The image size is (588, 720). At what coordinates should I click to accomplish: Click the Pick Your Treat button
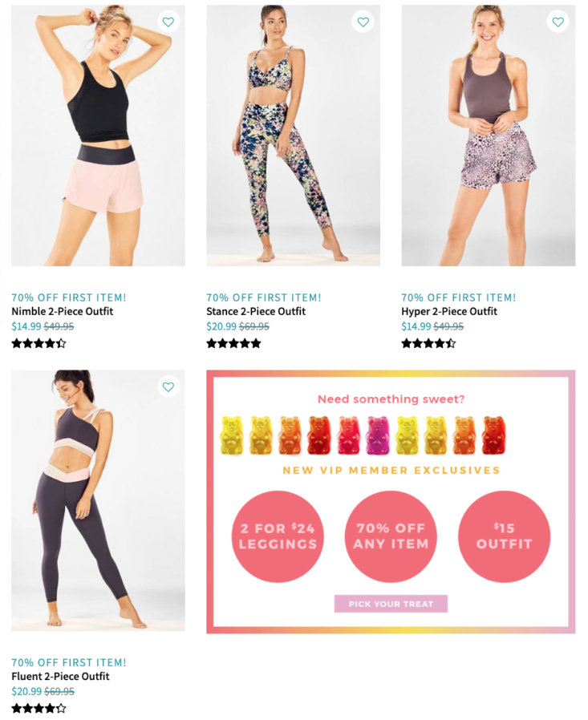(x=391, y=604)
